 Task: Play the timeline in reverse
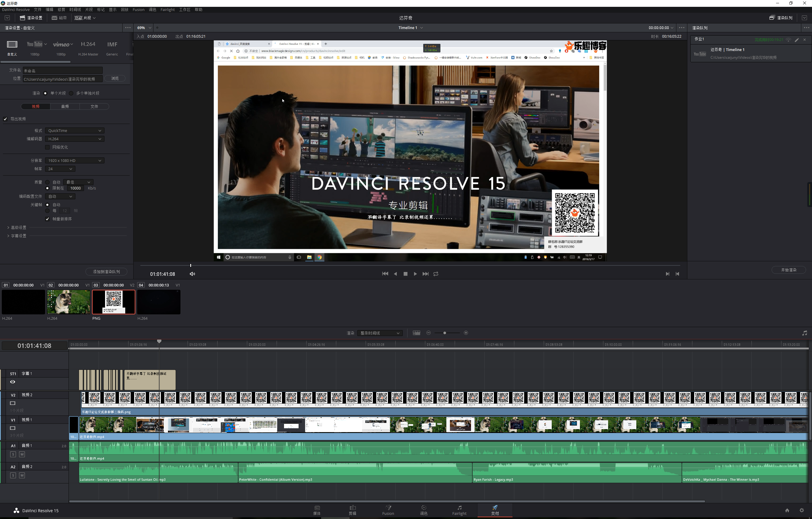395,274
